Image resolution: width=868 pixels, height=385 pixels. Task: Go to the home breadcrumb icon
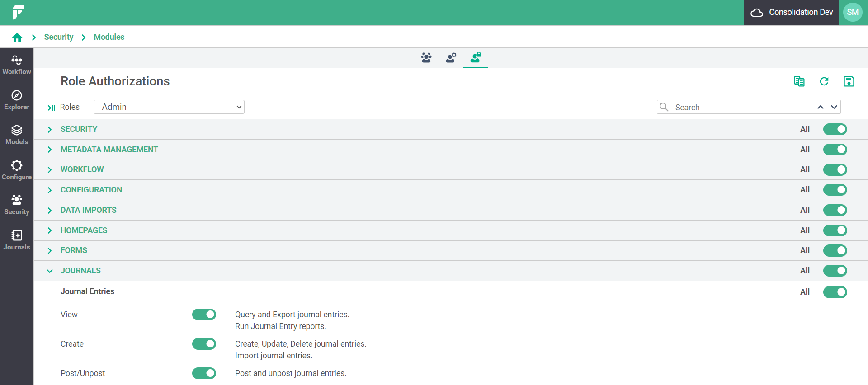pos(17,38)
